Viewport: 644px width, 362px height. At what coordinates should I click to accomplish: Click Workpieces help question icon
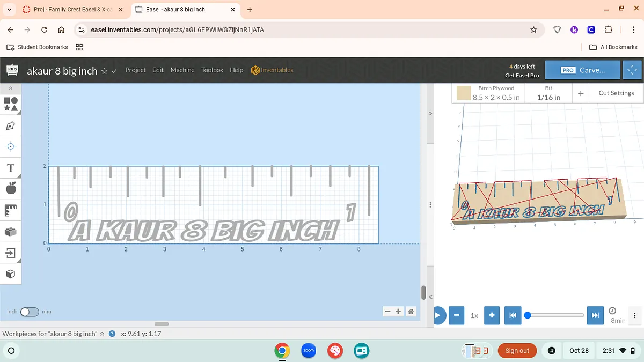(x=112, y=334)
